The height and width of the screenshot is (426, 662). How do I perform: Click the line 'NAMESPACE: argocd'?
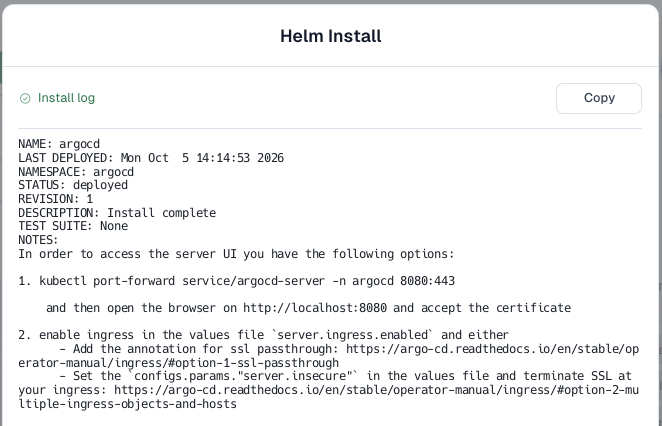76,172
